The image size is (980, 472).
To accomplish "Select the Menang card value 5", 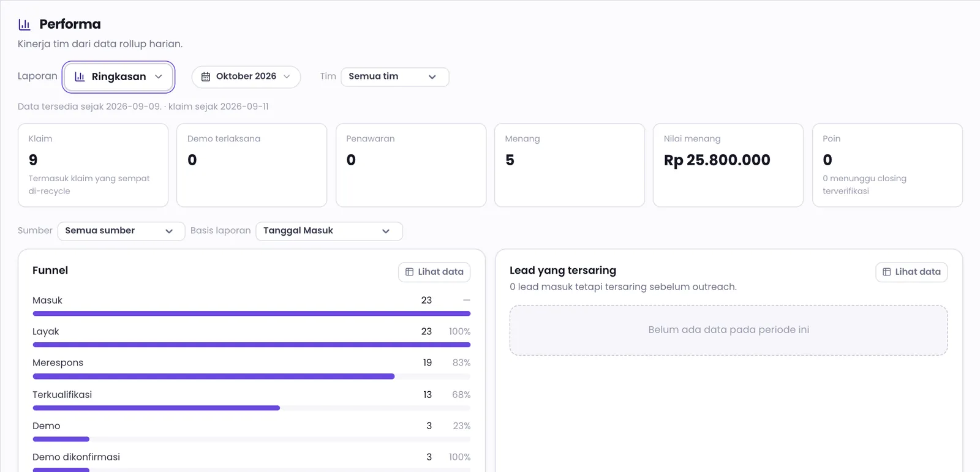I will (510, 160).
